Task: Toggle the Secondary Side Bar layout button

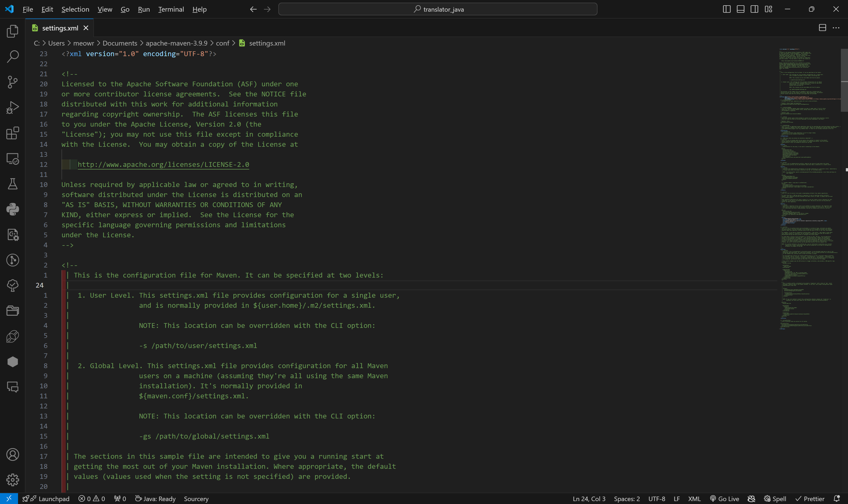Action: tap(754, 9)
